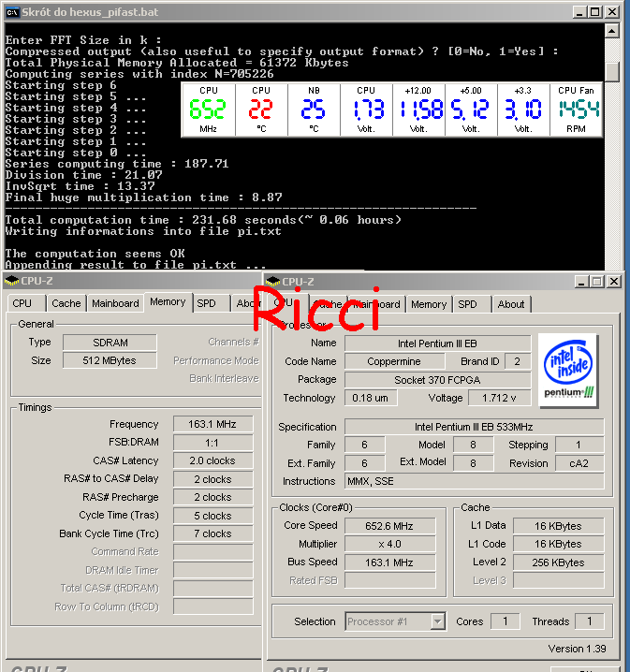Click the CPU Fan 1454 RPM readout
The image size is (630, 672).
(576, 110)
